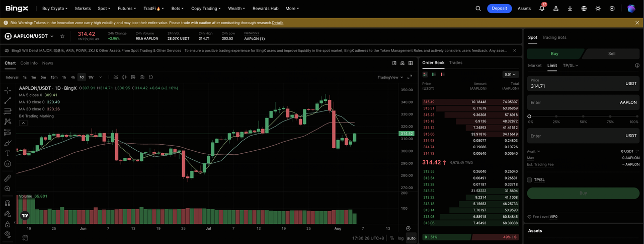Switch theme with the sun icon
This screenshot has height=244, width=644.
tap(598, 9)
